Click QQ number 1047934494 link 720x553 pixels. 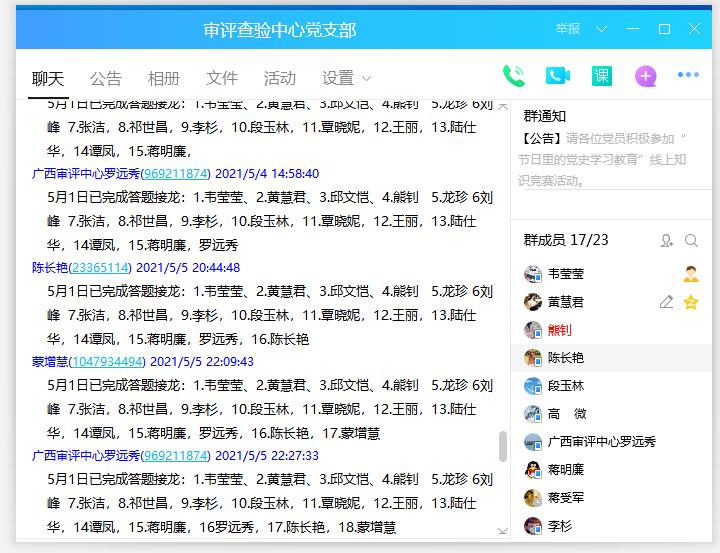point(107,362)
